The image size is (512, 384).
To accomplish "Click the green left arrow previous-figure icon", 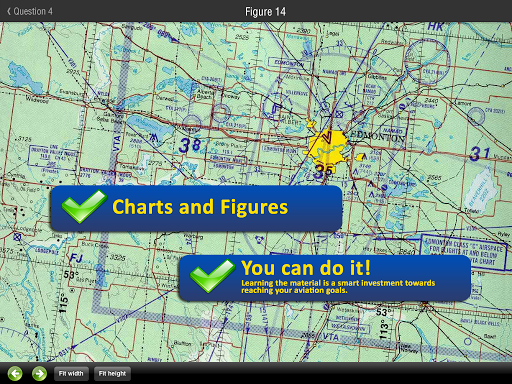I will coord(15,374).
